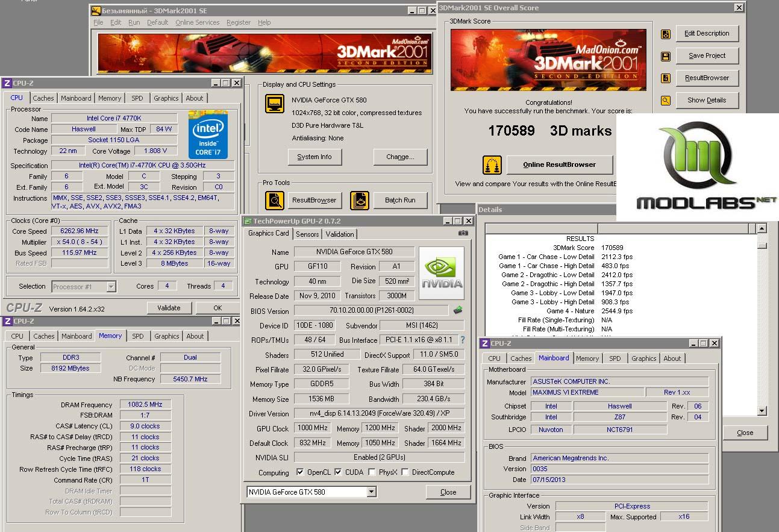Click the icon beside Edit Description
This screenshot has height=532, width=779.
pos(665,34)
